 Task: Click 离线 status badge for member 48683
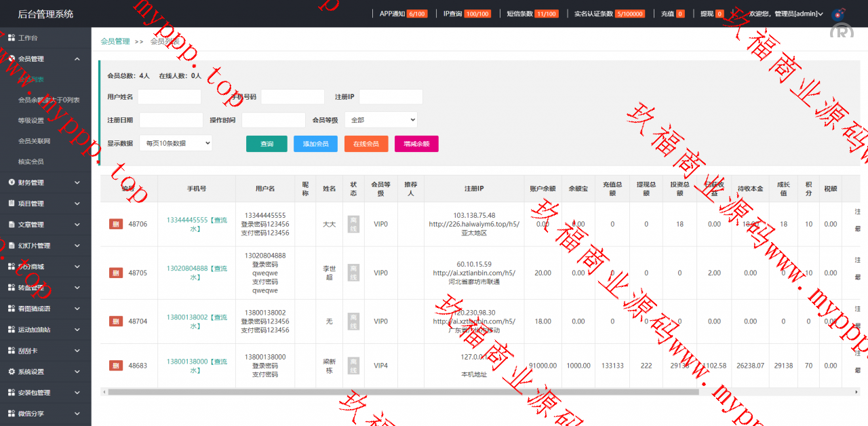[353, 366]
